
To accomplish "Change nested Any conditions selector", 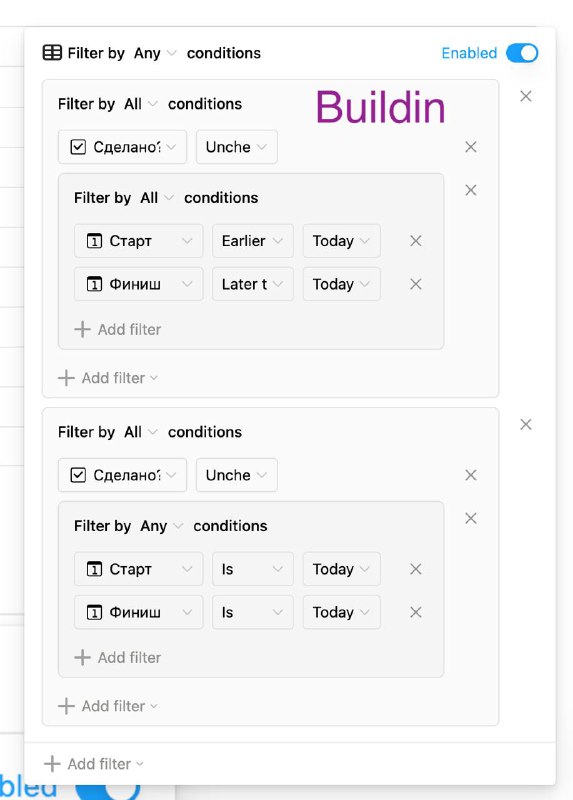I will tap(161, 526).
